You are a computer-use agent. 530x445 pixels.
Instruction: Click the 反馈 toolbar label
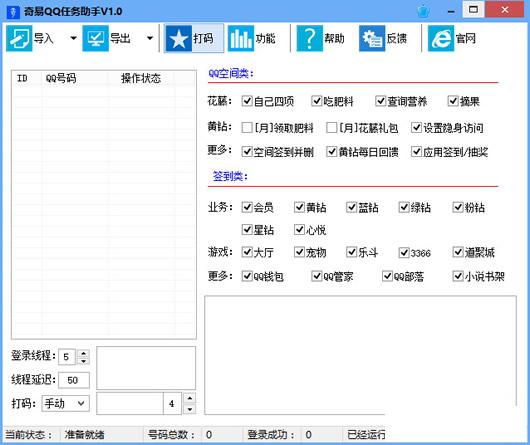[397, 39]
